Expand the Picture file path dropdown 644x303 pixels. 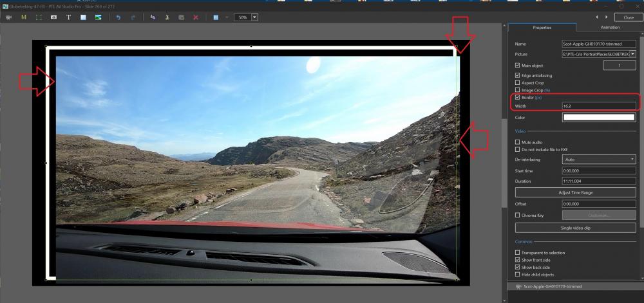click(633, 54)
